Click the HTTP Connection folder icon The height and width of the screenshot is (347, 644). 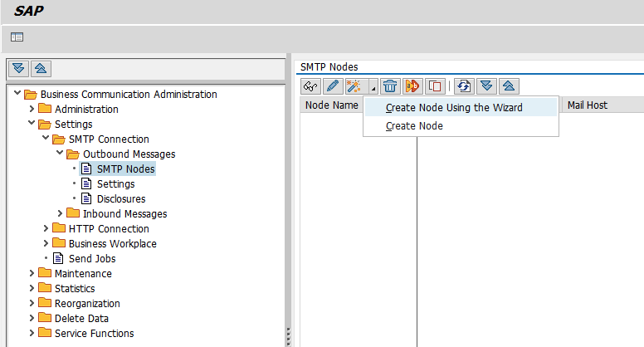59,228
